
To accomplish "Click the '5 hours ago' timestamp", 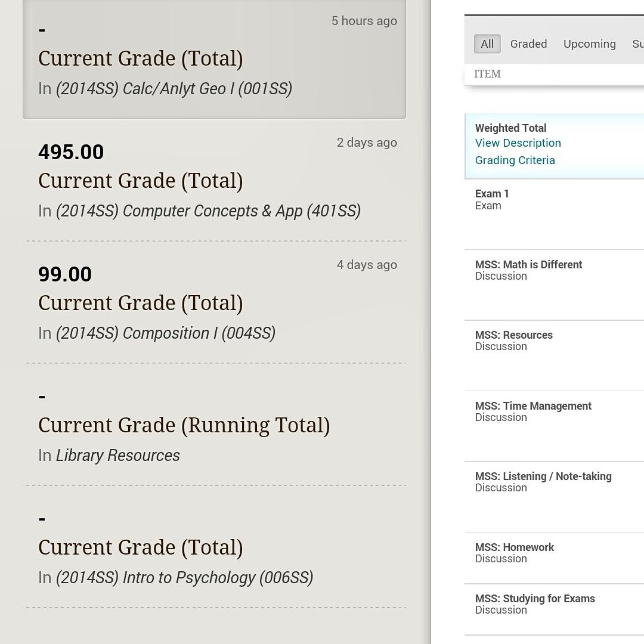I will [x=364, y=21].
